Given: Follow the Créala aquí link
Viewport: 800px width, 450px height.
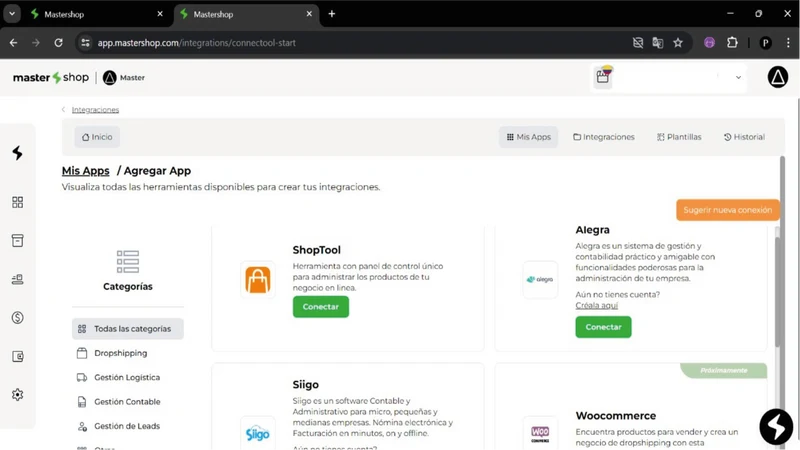Looking at the screenshot, I should (596, 305).
